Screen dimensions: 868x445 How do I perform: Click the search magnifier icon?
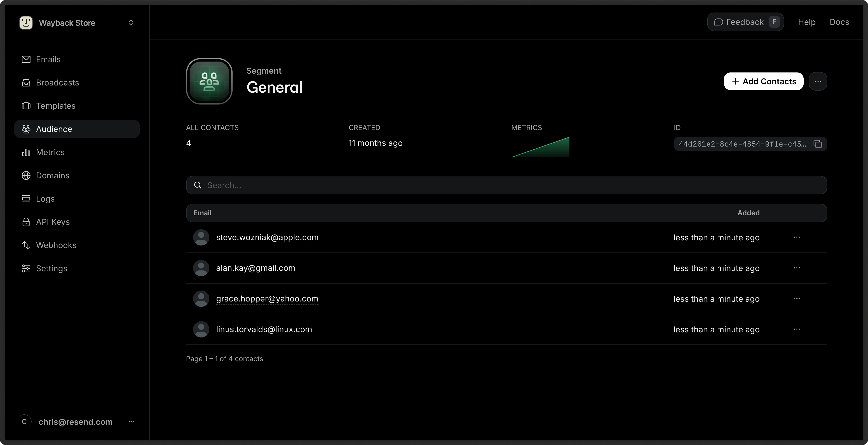click(198, 185)
